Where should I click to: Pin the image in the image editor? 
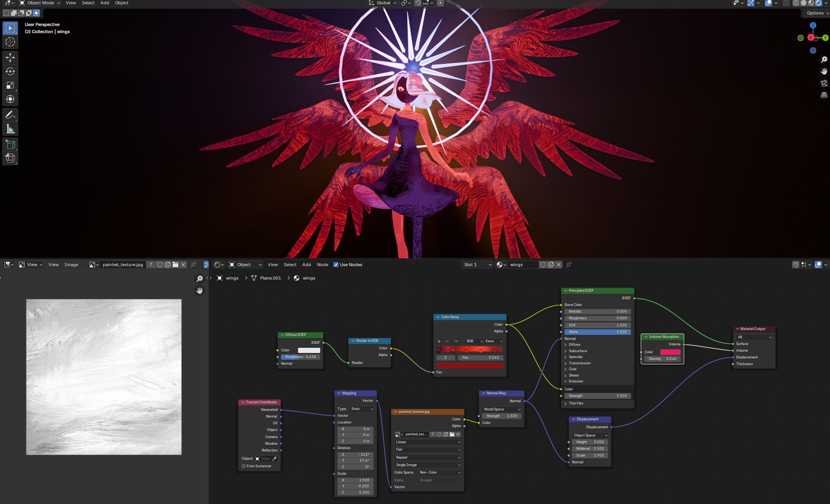pyautogui.click(x=193, y=265)
